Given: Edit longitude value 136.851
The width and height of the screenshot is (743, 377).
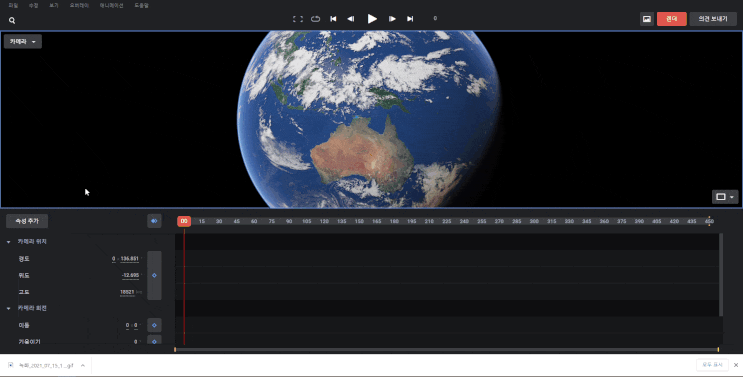Looking at the screenshot, I should coord(129,259).
